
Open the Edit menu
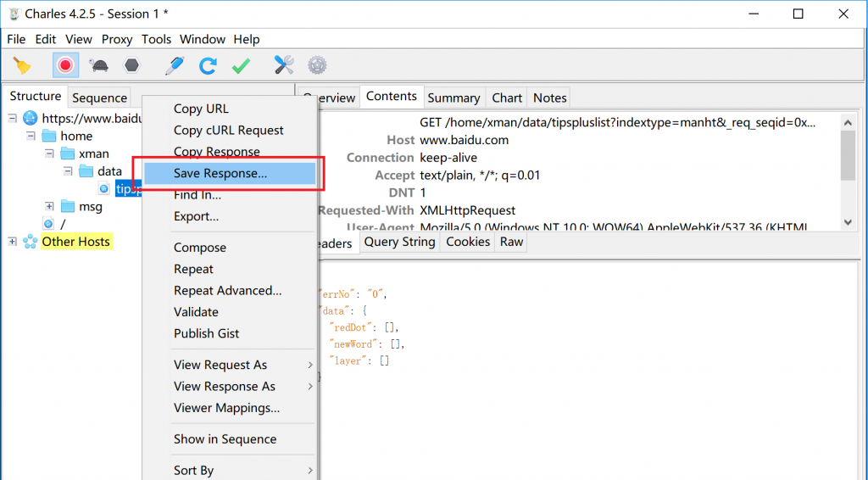pyautogui.click(x=46, y=39)
